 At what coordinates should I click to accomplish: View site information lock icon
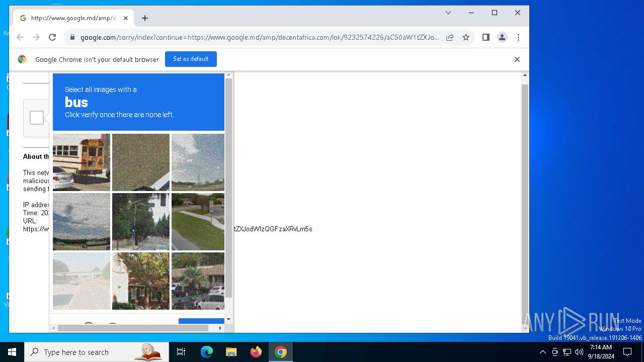coord(72,37)
